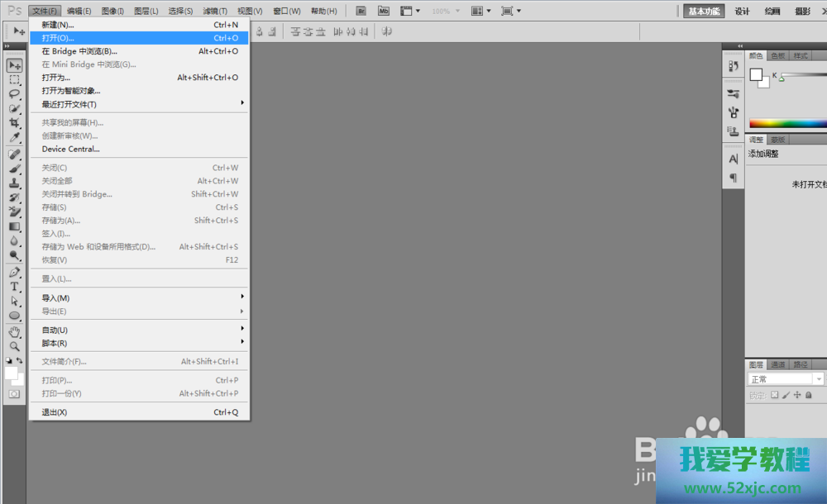Switch to the 色板 tab
This screenshot has height=504, width=827.
point(778,56)
